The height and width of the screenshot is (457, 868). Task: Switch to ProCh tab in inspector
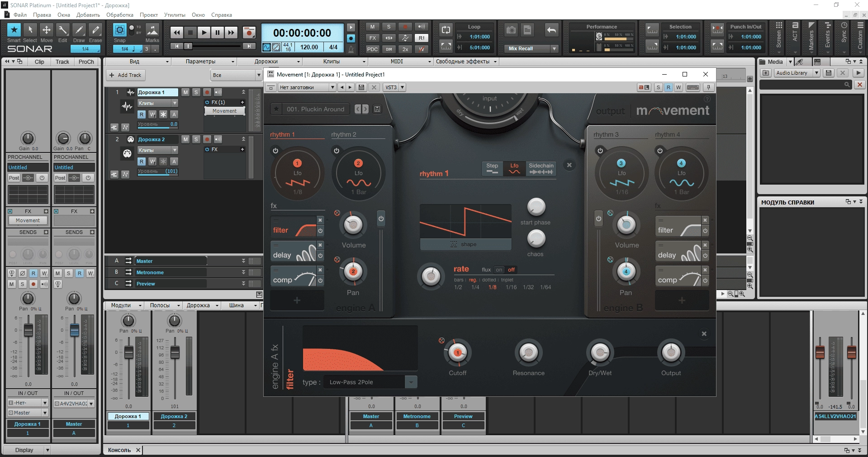[86, 62]
